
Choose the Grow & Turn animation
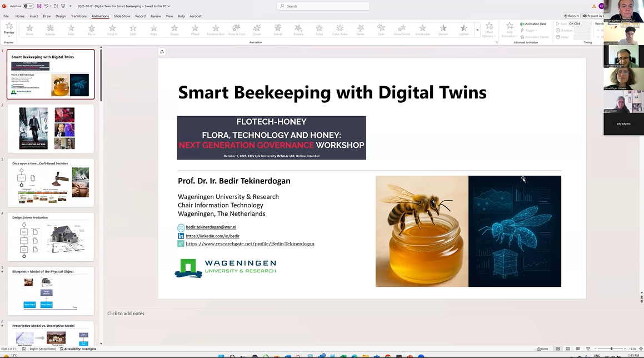(236, 29)
